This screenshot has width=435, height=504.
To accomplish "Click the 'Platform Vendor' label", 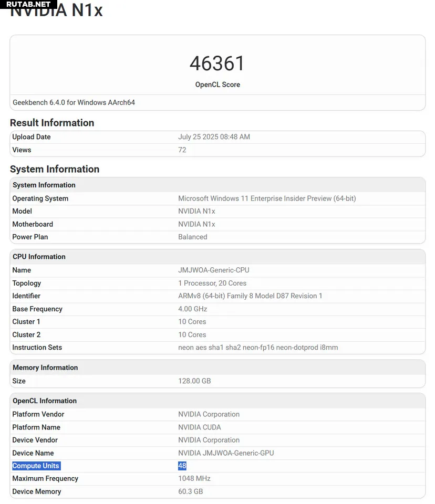I will click(x=38, y=414).
